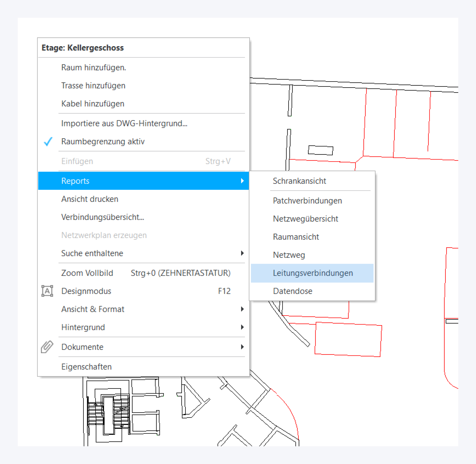
Task: Open the Patchverbindungen report
Action: (x=307, y=201)
